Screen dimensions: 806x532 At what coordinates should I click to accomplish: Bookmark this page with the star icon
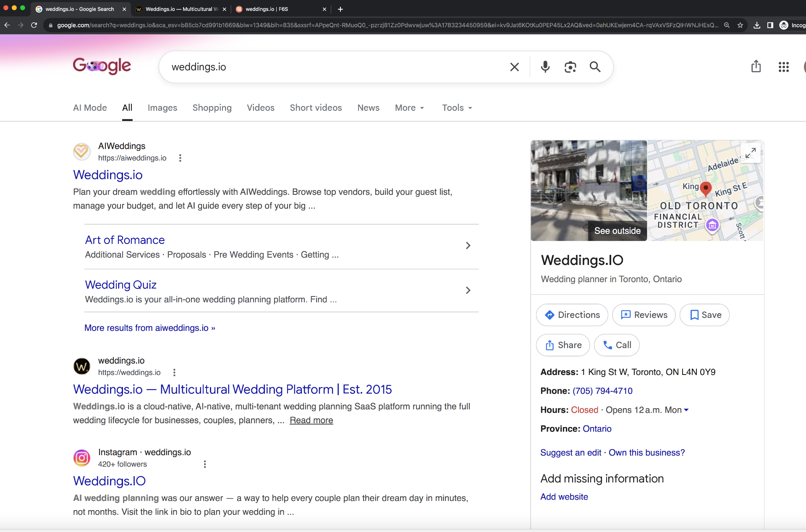pyautogui.click(x=740, y=25)
